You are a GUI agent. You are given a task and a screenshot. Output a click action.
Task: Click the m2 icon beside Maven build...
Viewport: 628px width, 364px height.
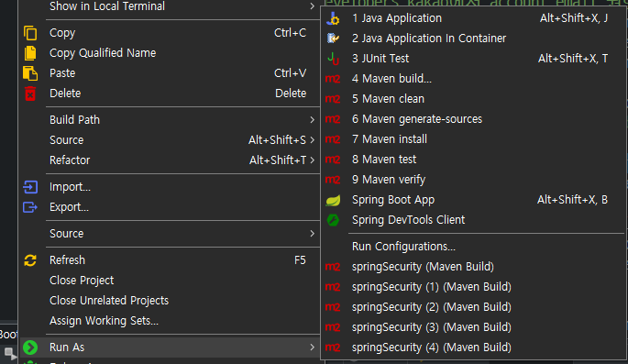coord(333,79)
